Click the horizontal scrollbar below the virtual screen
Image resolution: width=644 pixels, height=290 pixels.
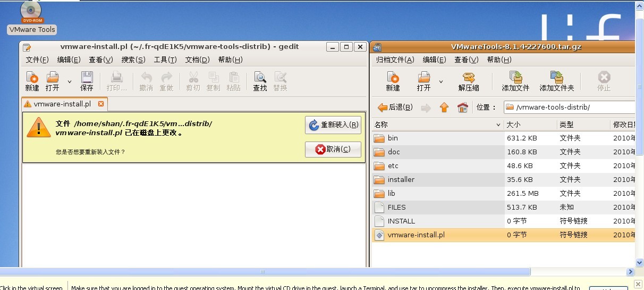pyautogui.click(x=265, y=272)
